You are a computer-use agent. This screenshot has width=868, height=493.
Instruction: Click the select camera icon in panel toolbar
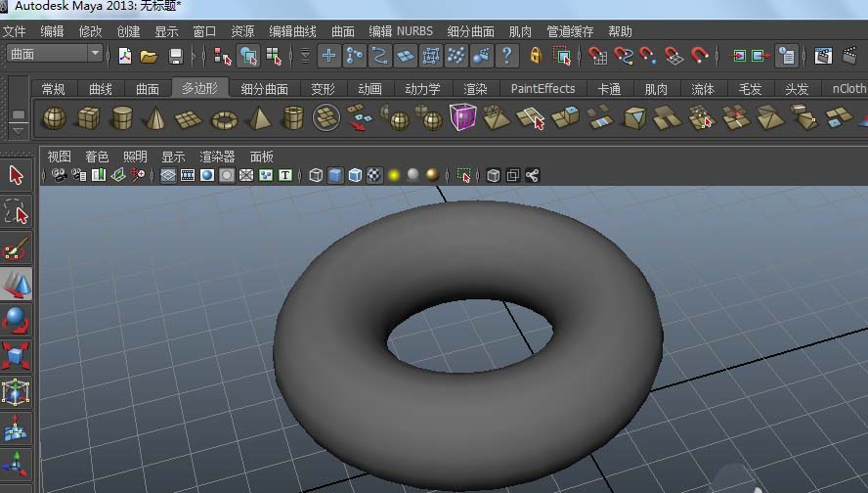coord(59,175)
